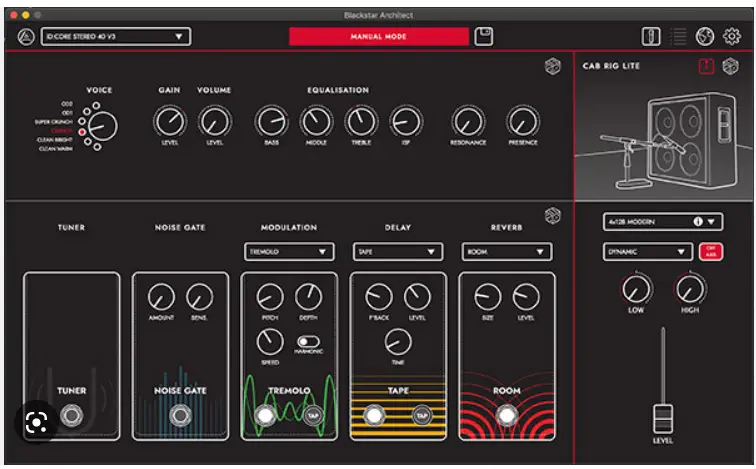The image size is (756, 469).
Task: Select the OD1 voice LED
Action: tap(87, 112)
